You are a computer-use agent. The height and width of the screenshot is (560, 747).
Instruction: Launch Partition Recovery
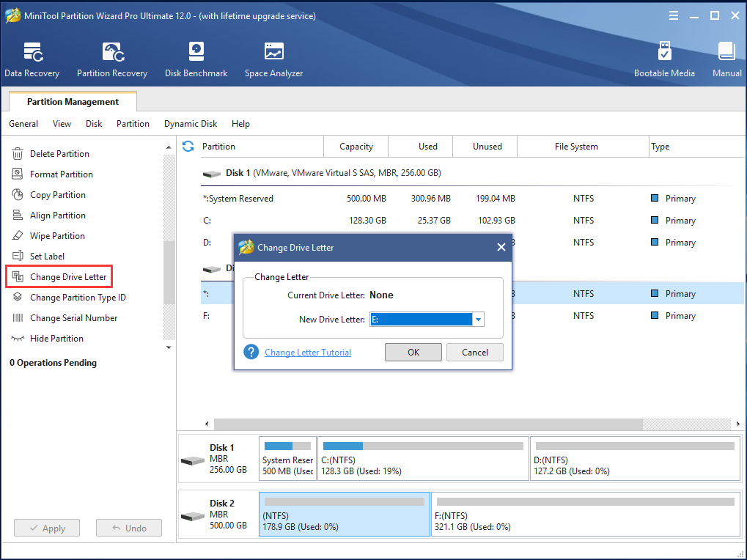coord(112,59)
